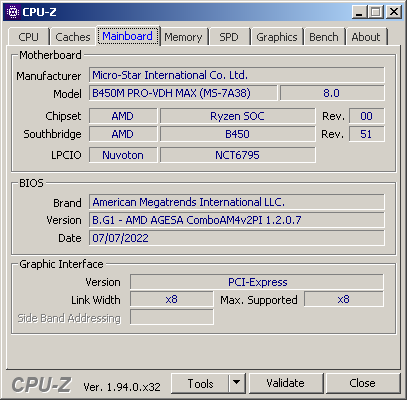The image size is (407, 400).
Task: Click the CPU-Z title bar app icon
Action: click(x=13, y=12)
